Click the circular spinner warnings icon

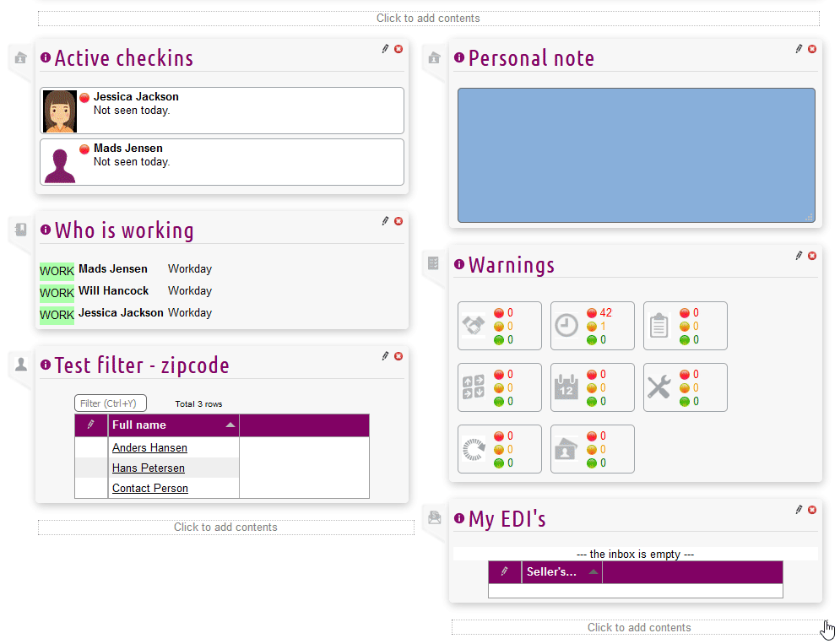[474, 449]
